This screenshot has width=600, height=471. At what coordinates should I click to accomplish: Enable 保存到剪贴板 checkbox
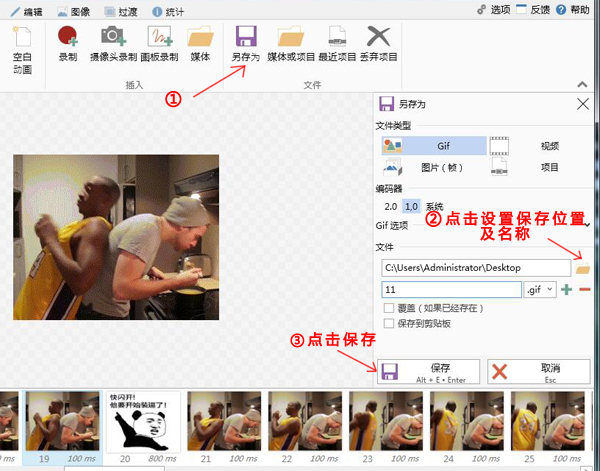click(389, 324)
